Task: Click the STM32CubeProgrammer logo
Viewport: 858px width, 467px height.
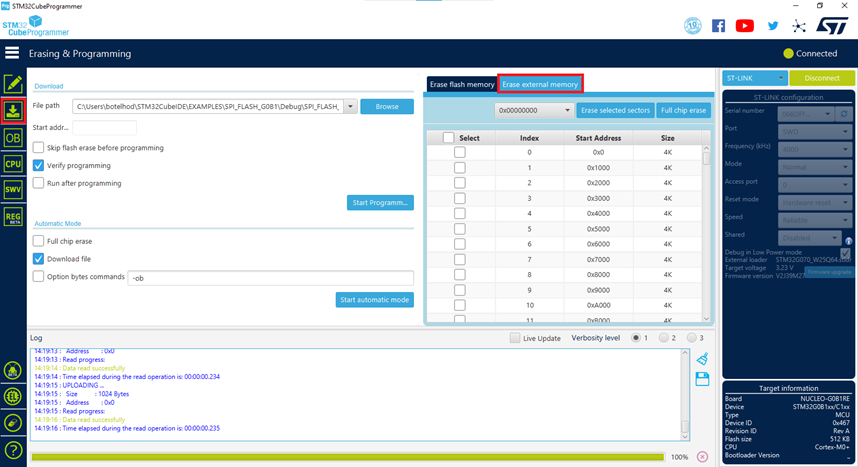Action: (x=36, y=26)
